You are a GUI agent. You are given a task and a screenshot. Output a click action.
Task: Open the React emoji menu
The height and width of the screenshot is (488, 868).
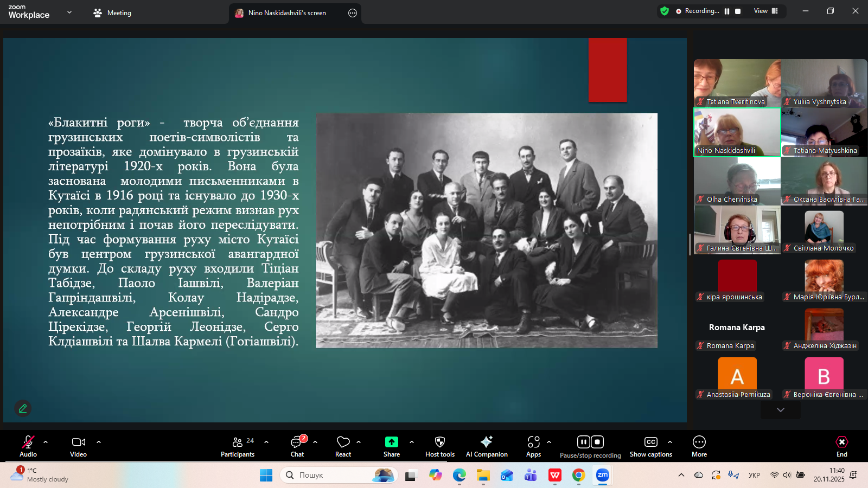point(343,446)
